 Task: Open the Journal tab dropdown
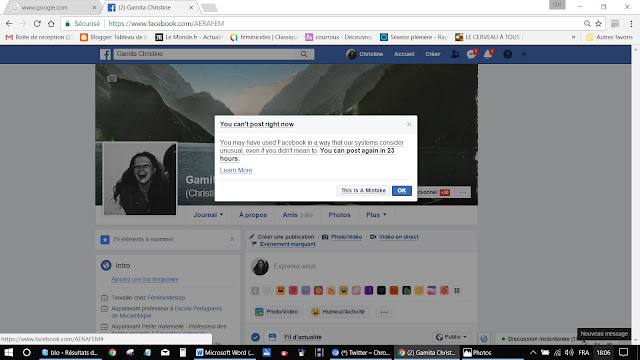coord(208,215)
